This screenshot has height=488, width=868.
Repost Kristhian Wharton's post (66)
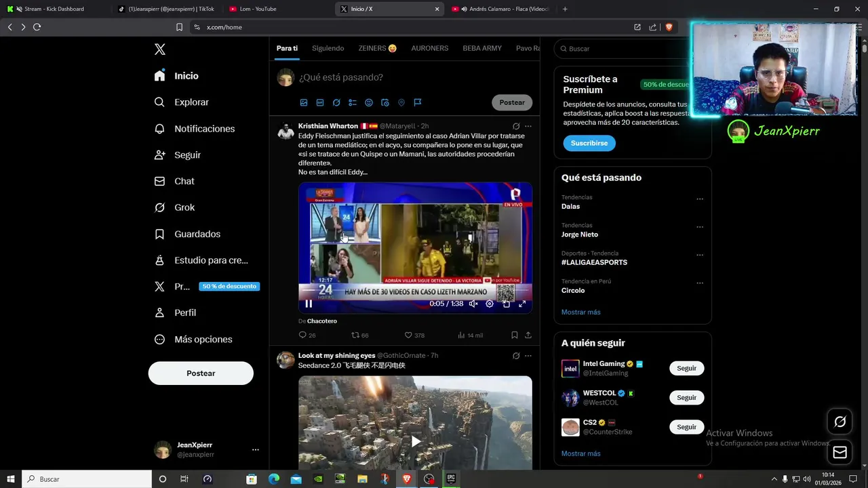coord(360,335)
